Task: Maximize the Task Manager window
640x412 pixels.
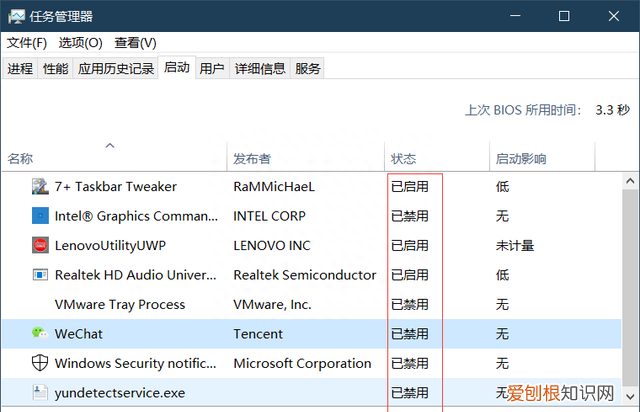Action: pyautogui.click(x=564, y=16)
